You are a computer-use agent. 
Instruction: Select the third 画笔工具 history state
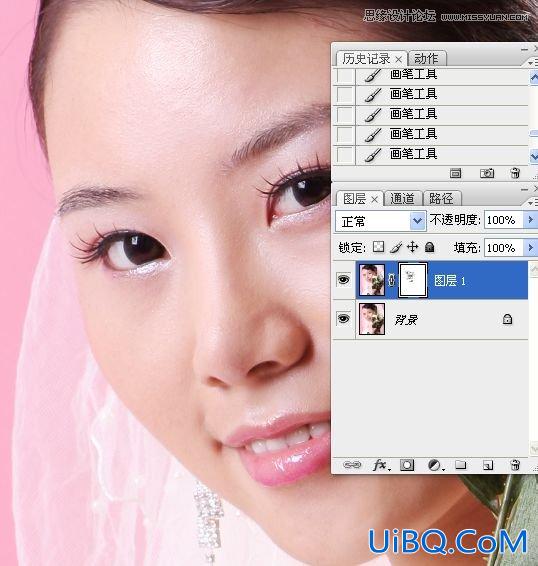(x=441, y=115)
